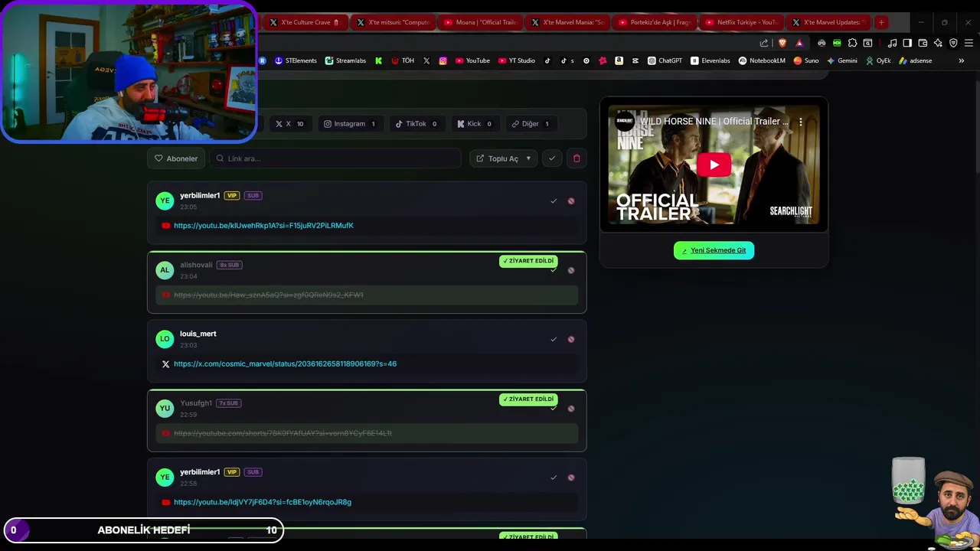Open NotebookLM bookmark
Viewport: 980px width, 551px height.
tap(762, 60)
